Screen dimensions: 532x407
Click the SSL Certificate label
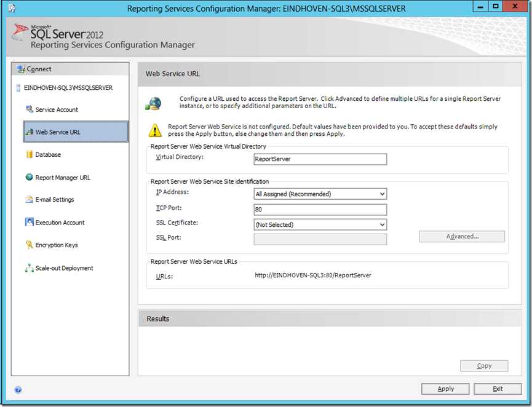177,223
